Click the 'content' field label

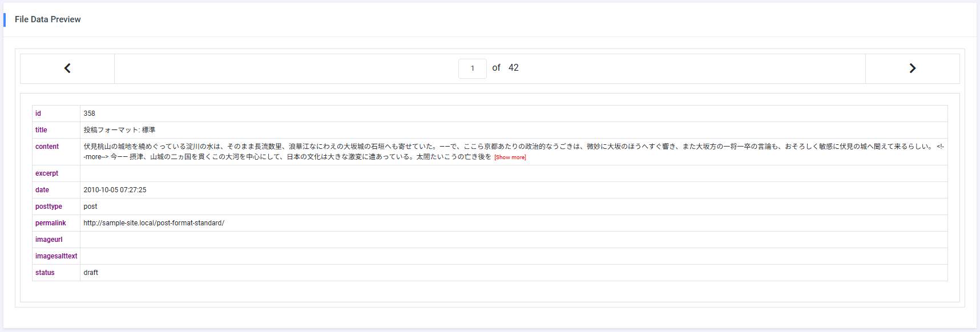[47, 147]
